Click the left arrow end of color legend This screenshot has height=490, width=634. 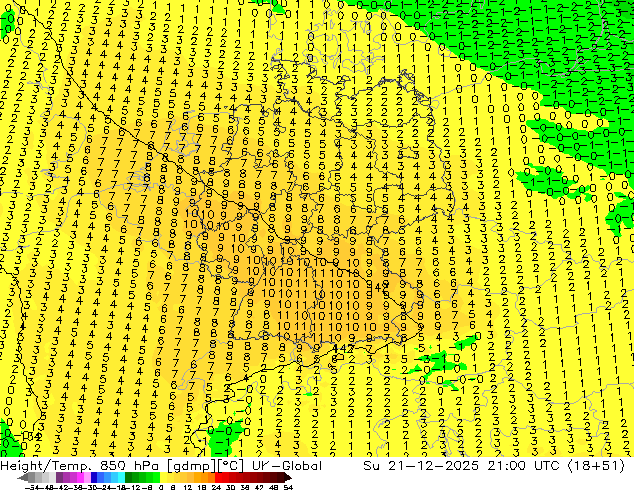(x=22, y=478)
